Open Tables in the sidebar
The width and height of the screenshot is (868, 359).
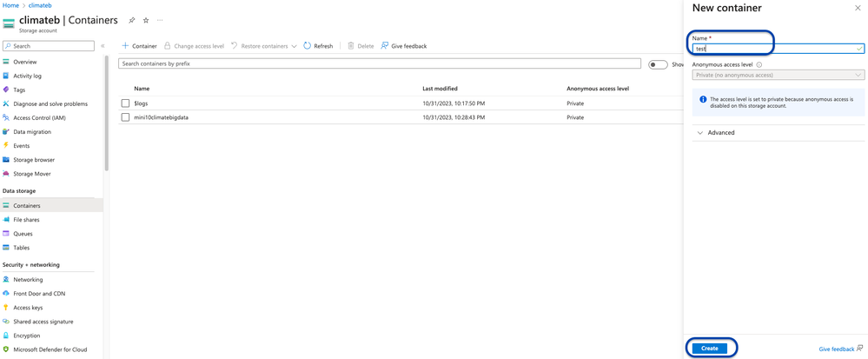[x=22, y=248]
